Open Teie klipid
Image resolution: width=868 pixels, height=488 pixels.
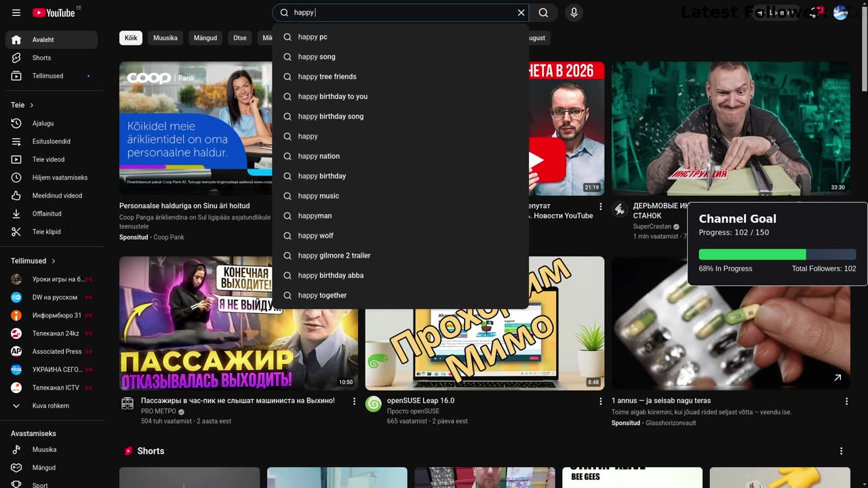click(52, 232)
